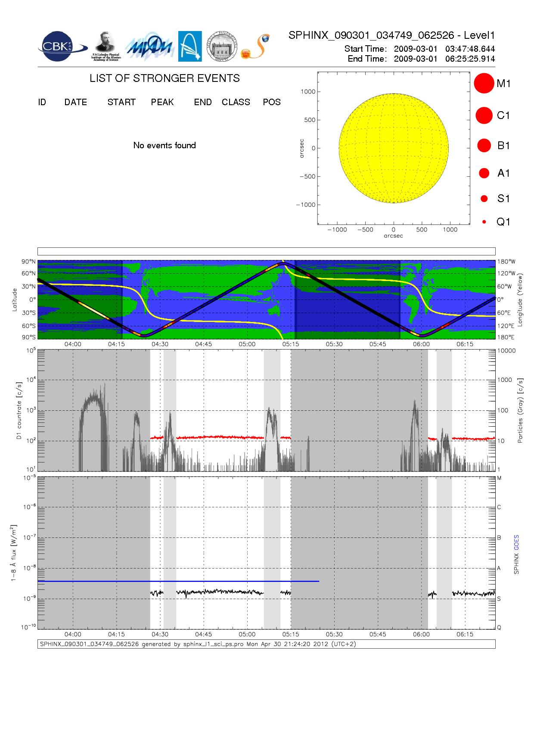Select the C1 class red circle
Screen dimensions: 534x756
pos(484,116)
